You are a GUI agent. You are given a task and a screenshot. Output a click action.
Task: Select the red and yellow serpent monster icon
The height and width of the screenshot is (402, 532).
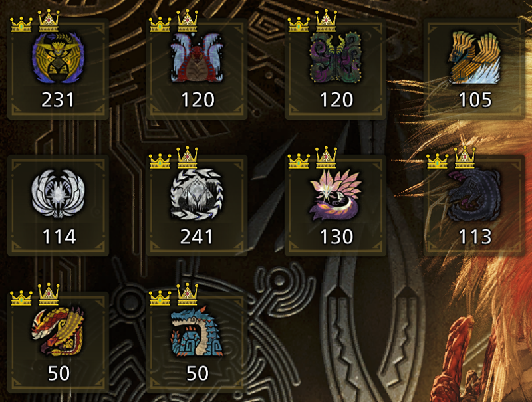[58, 331]
